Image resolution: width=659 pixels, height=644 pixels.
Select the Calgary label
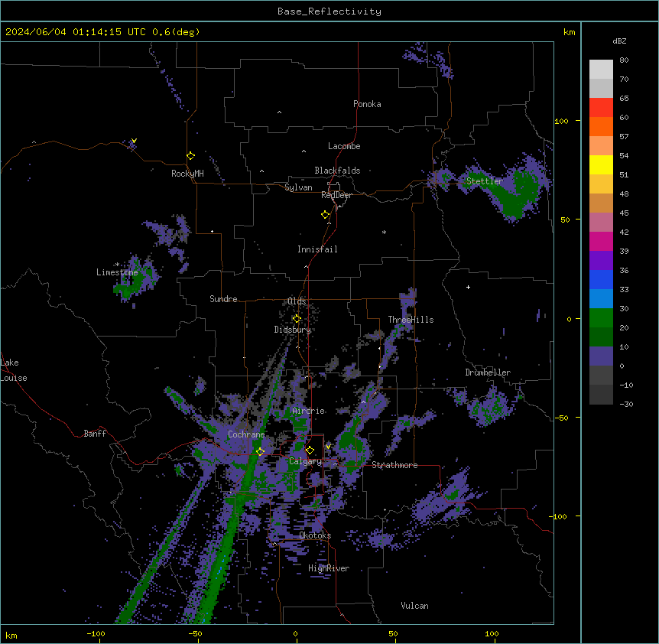coord(306,461)
